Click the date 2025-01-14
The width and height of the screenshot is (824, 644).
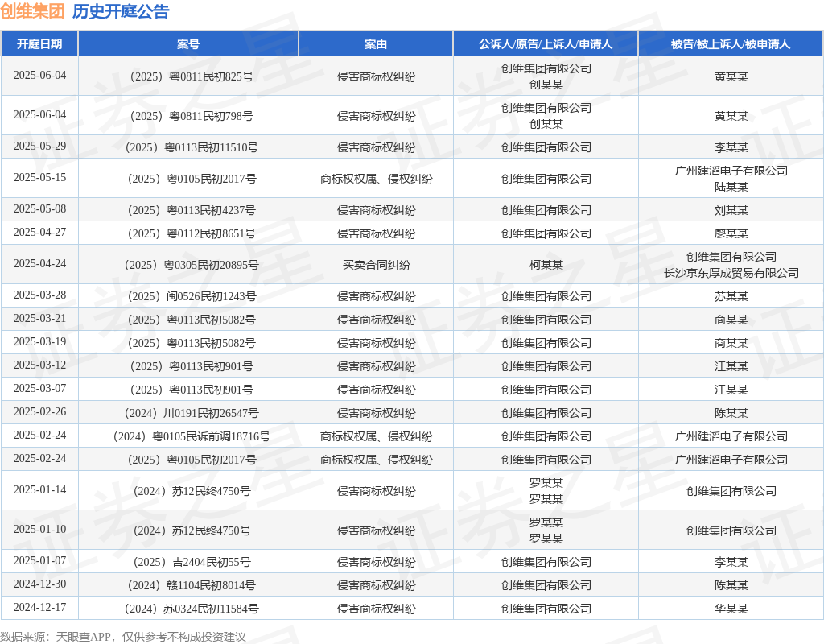(x=40, y=490)
